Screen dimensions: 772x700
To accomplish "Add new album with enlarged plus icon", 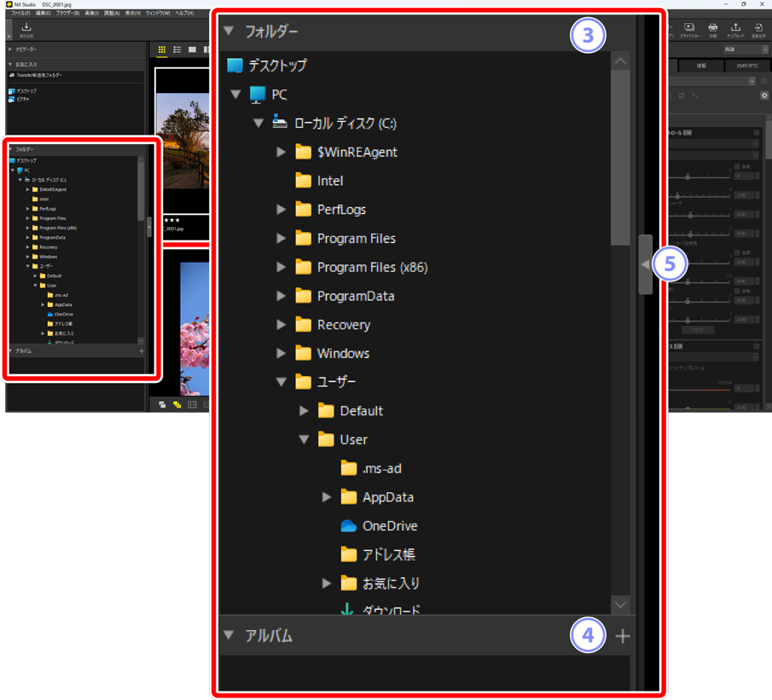I will coord(623,636).
